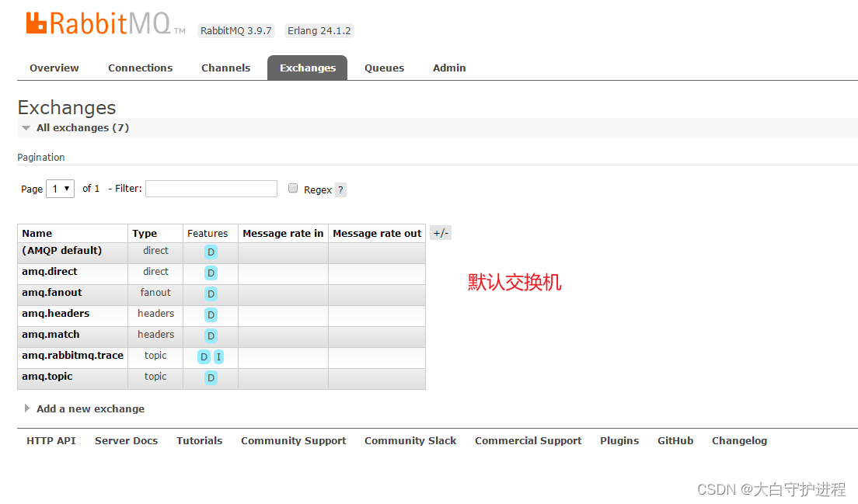The image size is (858, 504).
Task: Click the Pagination label
Action: [x=41, y=158]
